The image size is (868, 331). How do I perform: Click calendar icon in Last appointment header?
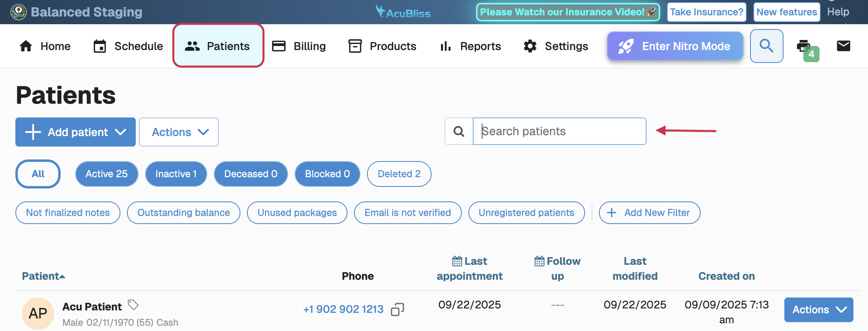457,261
